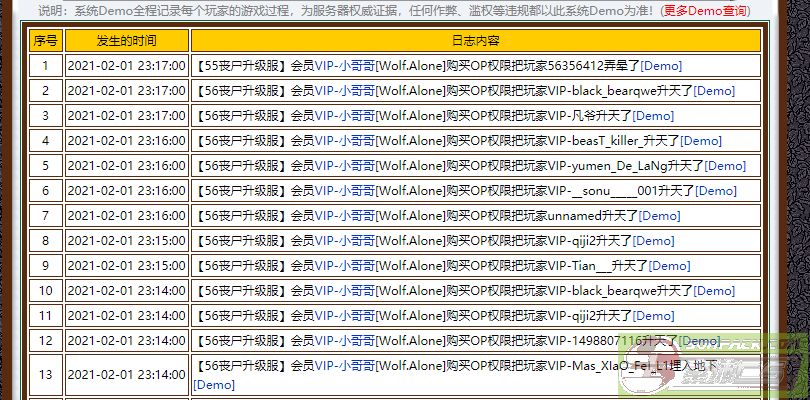Click the row number 10 cell

(x=45, y=291)
